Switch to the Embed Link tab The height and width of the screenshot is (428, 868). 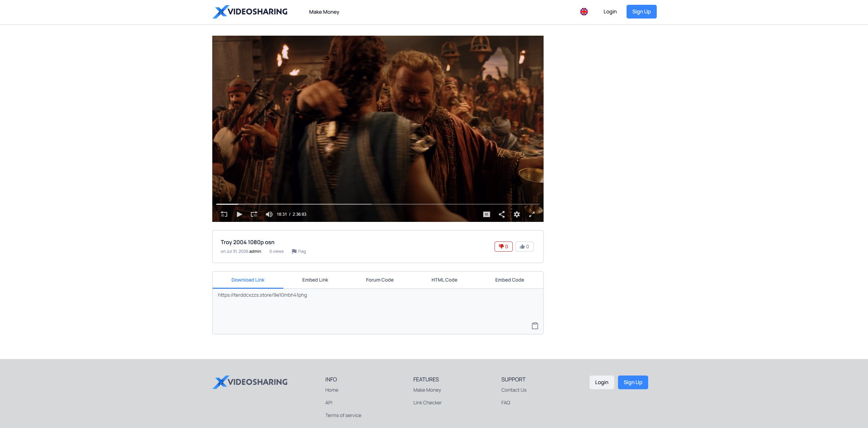click(315, 280)
